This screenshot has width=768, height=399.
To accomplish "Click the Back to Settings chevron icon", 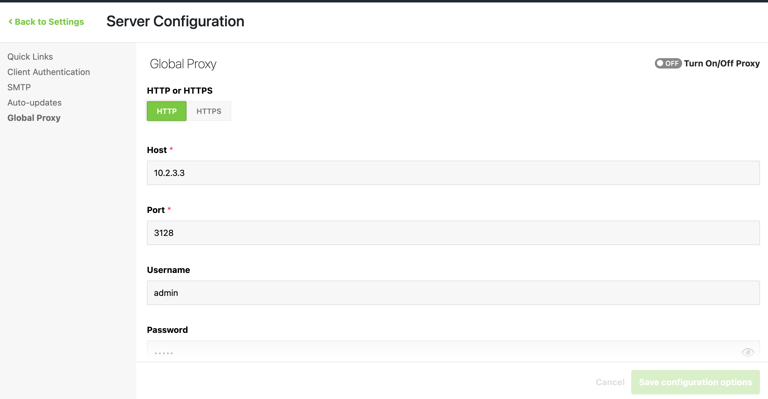I will pos(10,22).
